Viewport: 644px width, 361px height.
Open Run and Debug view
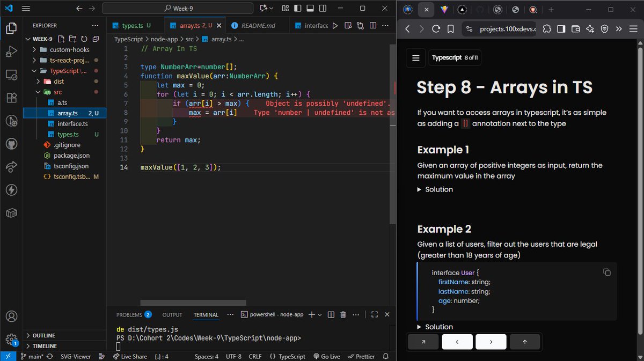pyautogui.click(x=11, y=51)
